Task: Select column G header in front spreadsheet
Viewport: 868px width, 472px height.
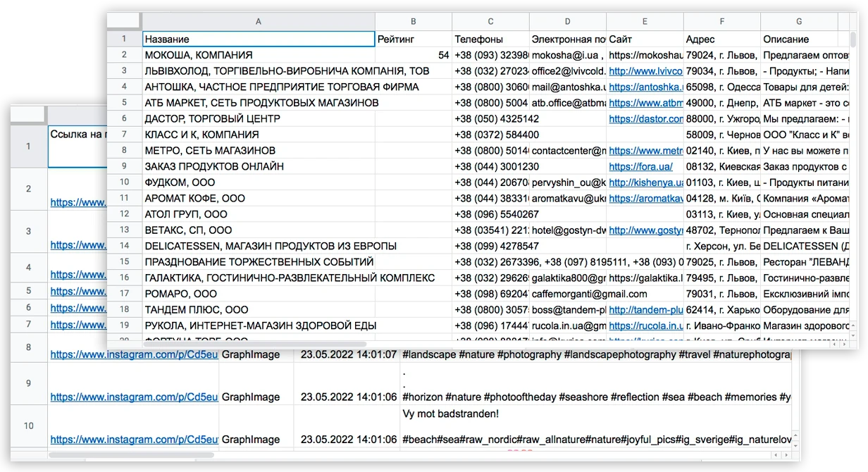Action: pyautogui.click(x=799, y=22)
